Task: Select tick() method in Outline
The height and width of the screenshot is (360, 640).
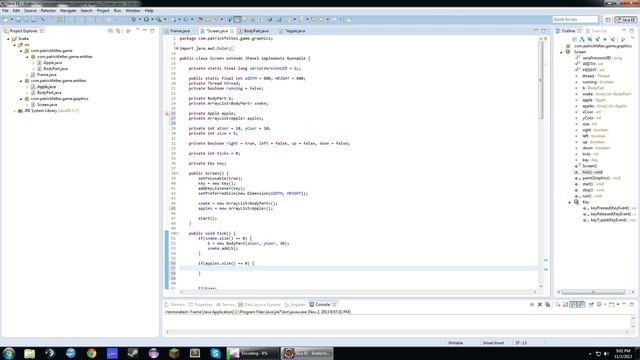Action: click(592, 172)
